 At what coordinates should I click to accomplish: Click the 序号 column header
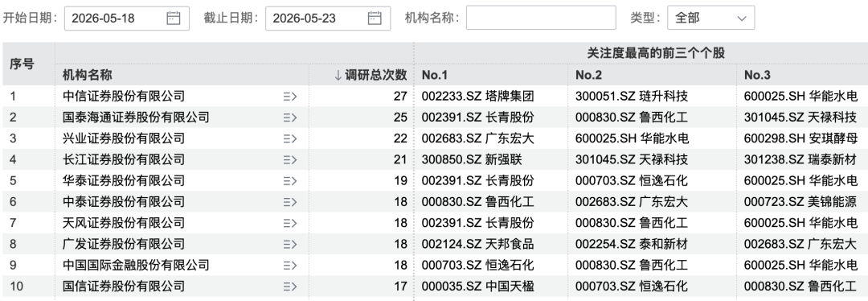22,64
